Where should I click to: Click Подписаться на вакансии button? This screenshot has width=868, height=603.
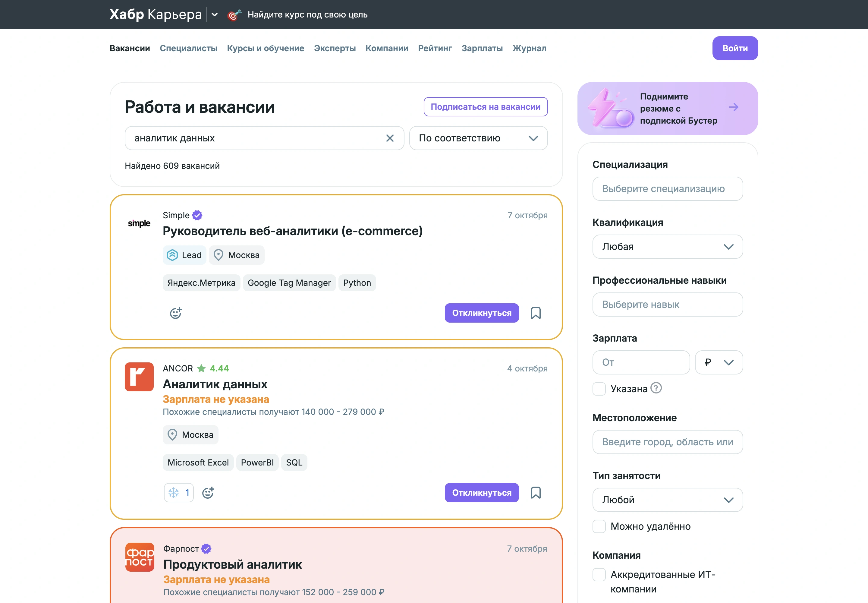[485, 107]
